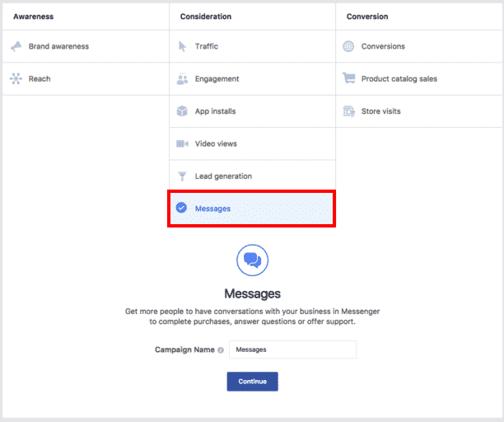Image resolution: width=504 pixels, height=422 pixels.
Task: Click the Product catalog sales cart icon
Action: pos(348,79)
